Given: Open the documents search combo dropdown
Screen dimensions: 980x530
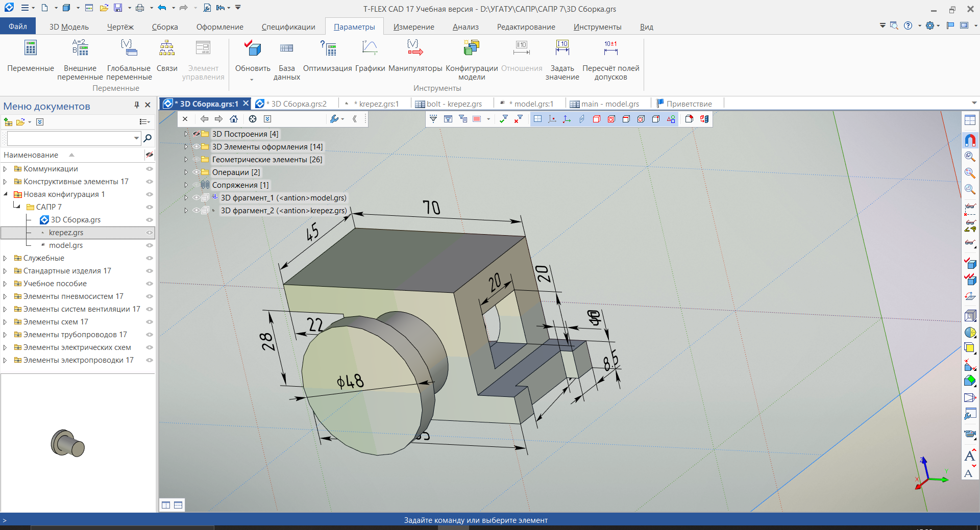Looking at the screenshot, I should pyautogui.click(x=136, y=138).
